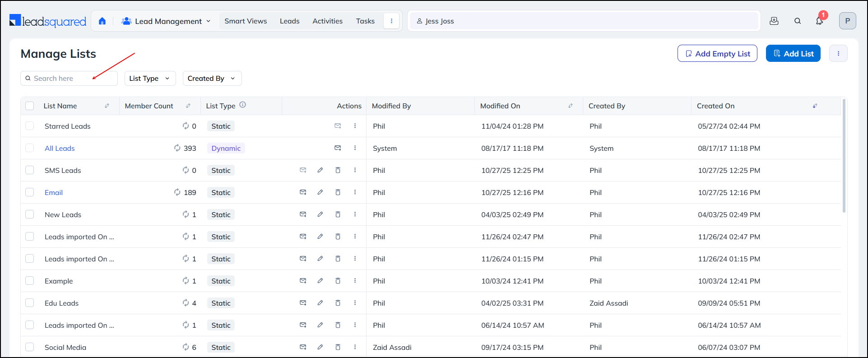Open more actions for Social Media list
This screenshot has height=358, width=868.
coord(355,347)
